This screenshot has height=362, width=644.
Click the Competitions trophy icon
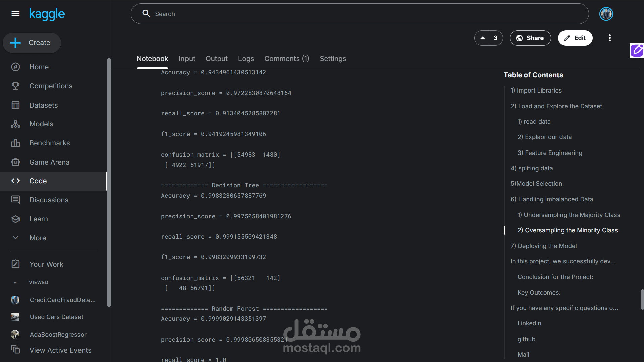pos(15,86)
